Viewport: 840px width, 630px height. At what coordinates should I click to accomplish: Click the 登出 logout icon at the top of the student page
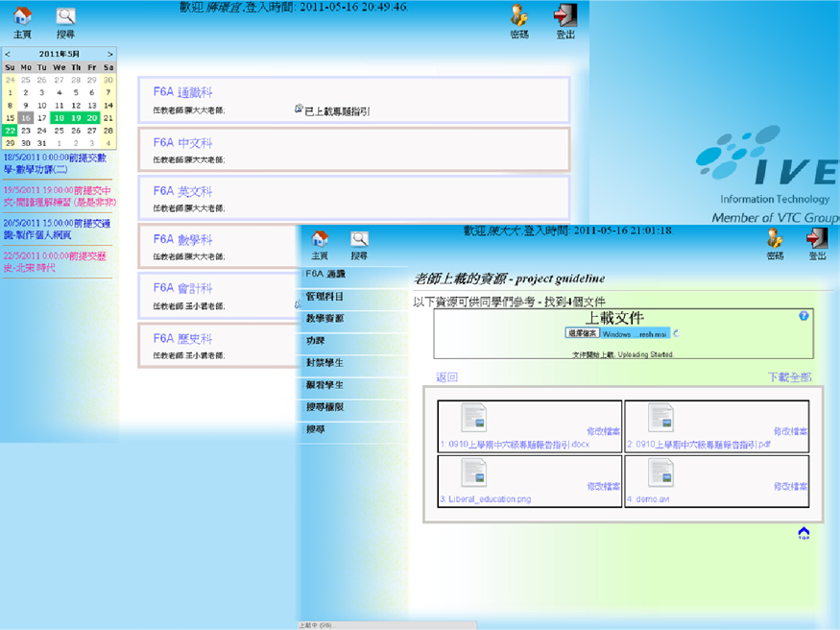[565, 15]
